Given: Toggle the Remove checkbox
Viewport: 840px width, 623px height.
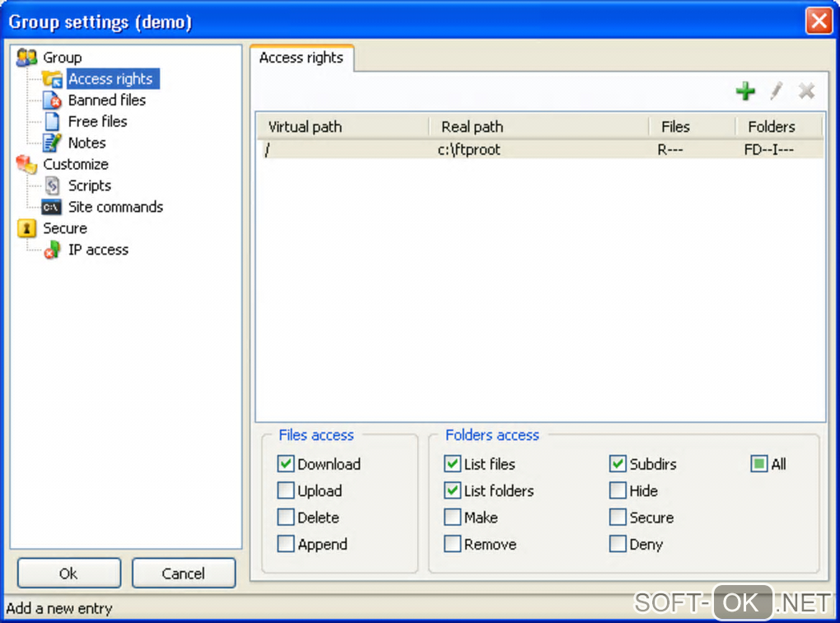Looking at the screenshot, I should tap(453, 544).
